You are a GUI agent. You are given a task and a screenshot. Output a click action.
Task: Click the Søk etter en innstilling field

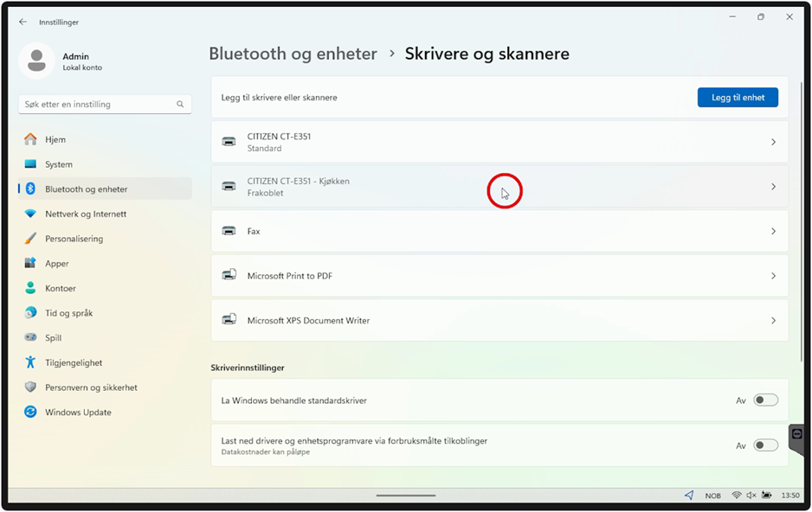coord(105,104)
